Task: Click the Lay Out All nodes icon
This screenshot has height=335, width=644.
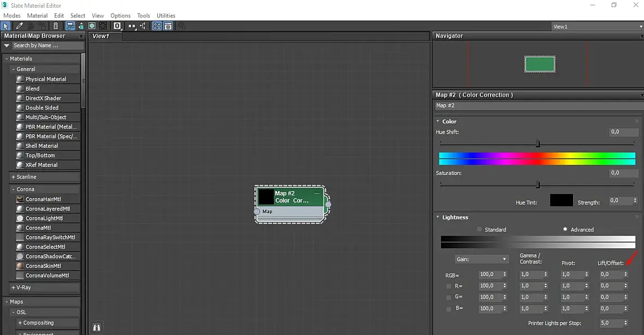Action: point(132,26)
